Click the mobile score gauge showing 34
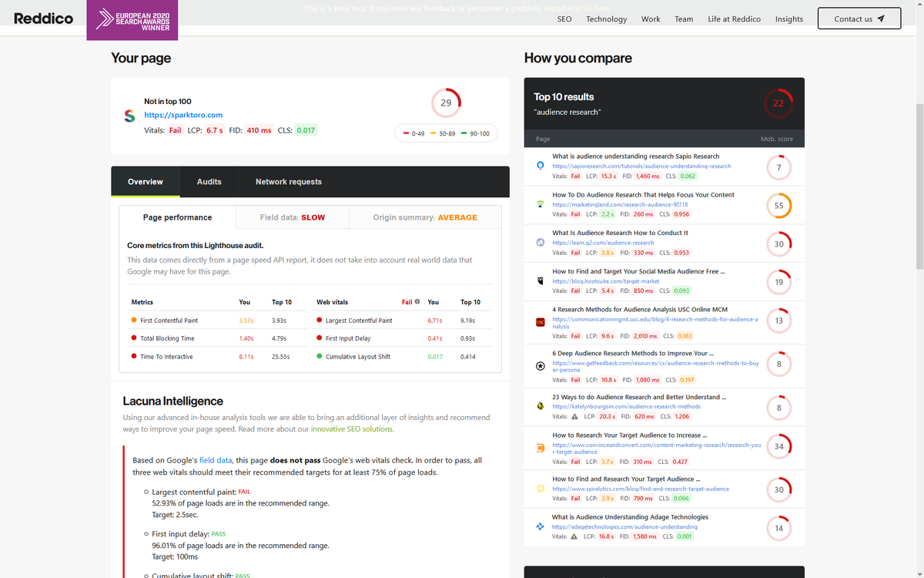924x578 pixels. point(779,446)
